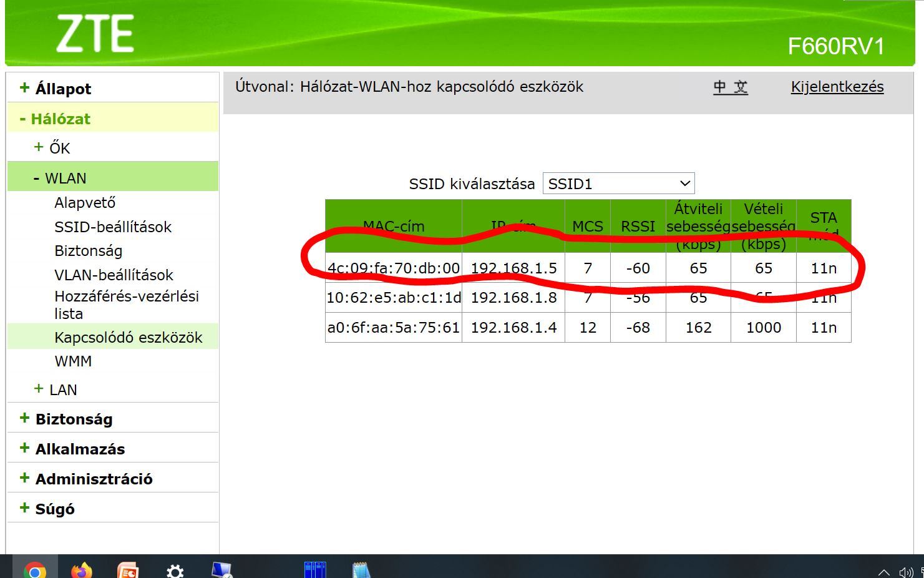924x578 pixels.
Task: Click the volume speaker icon in tray
Action: [906, 572]
